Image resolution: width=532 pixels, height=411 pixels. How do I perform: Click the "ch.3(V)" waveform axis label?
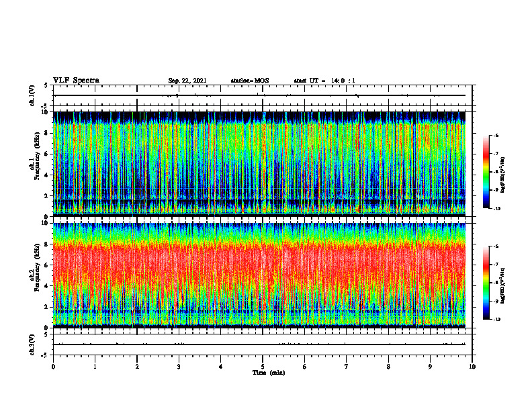pyautogui.click(x=32, y=345)
